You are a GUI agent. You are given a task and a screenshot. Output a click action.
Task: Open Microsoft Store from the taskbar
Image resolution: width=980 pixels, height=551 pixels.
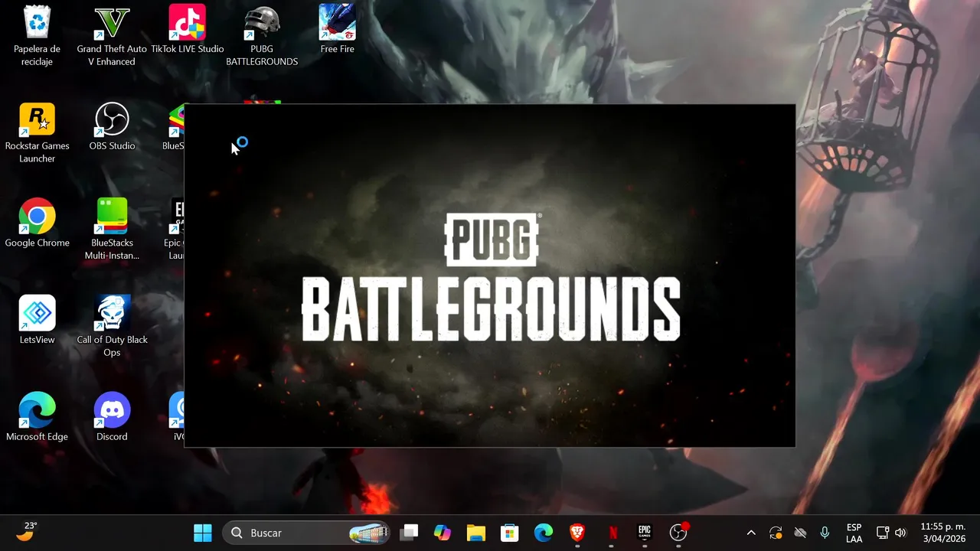click(x=510, y=533)
